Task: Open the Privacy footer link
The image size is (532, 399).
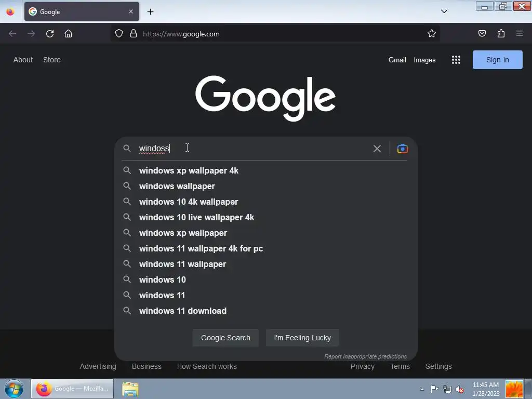Action: 362,366
